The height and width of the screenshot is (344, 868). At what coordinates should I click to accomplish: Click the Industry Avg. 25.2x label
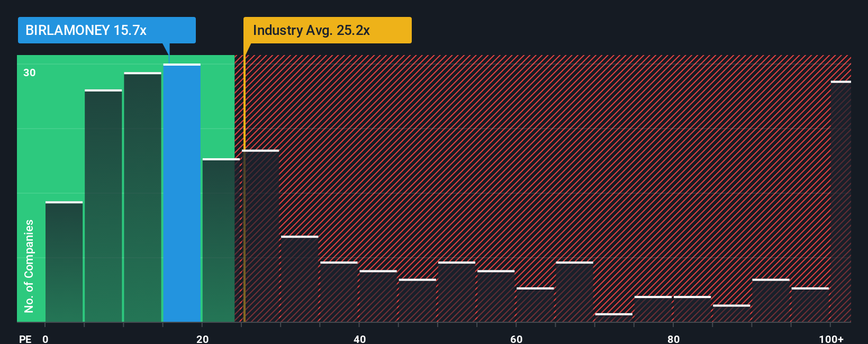click(327, 30)
